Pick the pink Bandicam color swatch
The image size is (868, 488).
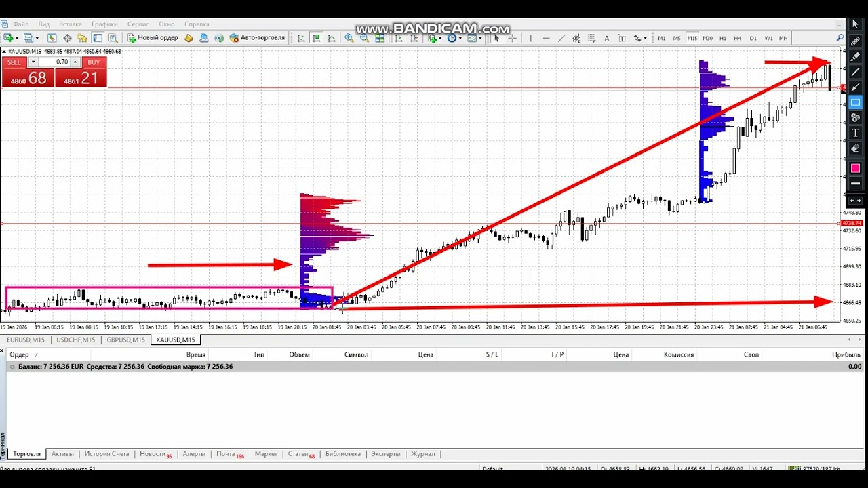point(855,168)
